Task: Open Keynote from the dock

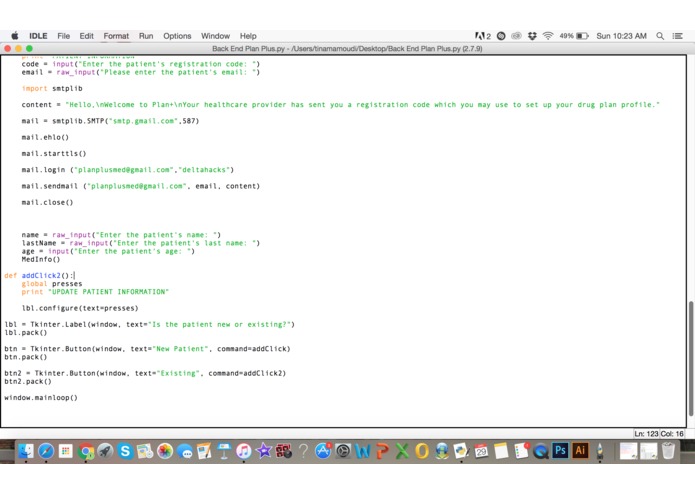Action: [x=224, y=451]
